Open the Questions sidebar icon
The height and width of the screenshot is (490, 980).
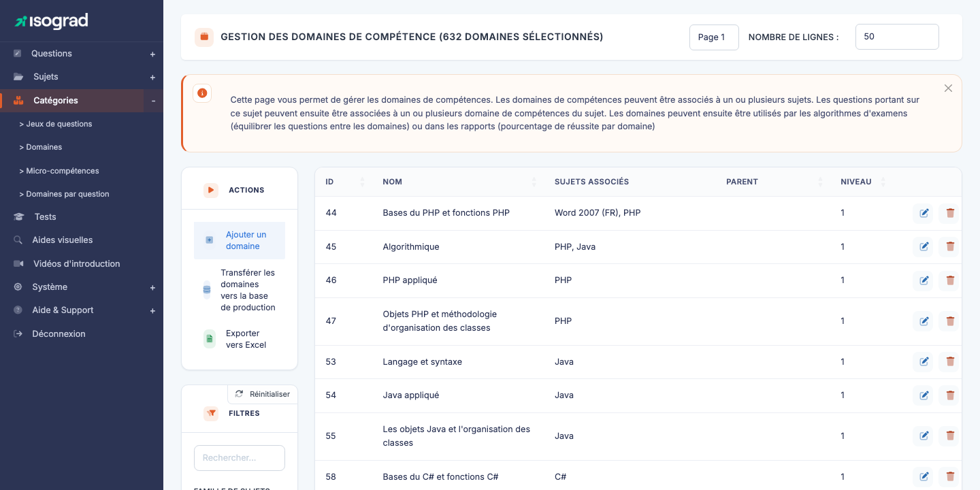tap(18, 54)
